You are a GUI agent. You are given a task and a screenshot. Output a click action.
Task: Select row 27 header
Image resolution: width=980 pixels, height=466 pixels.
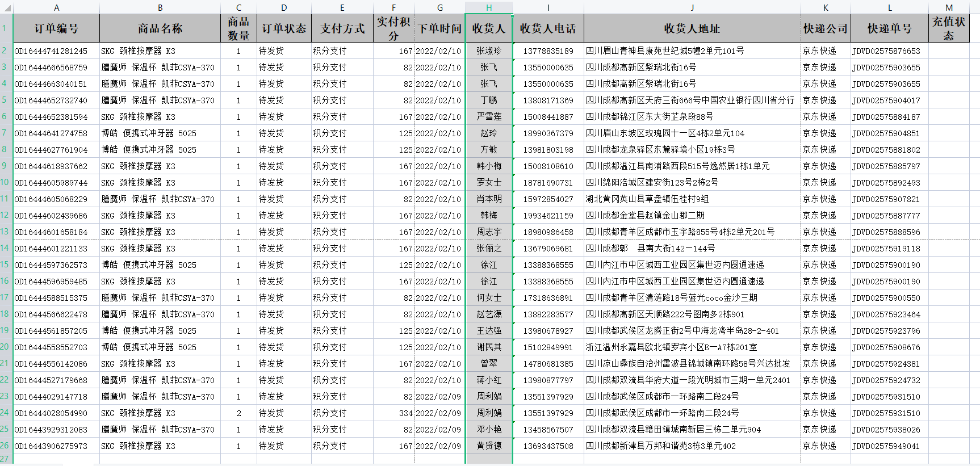coord(6,459)
